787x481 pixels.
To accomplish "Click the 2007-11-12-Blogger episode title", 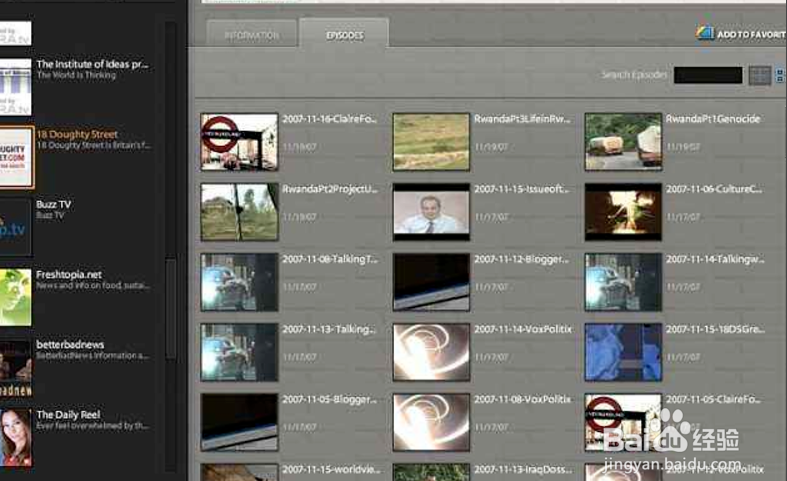I will tap(521, 259).
